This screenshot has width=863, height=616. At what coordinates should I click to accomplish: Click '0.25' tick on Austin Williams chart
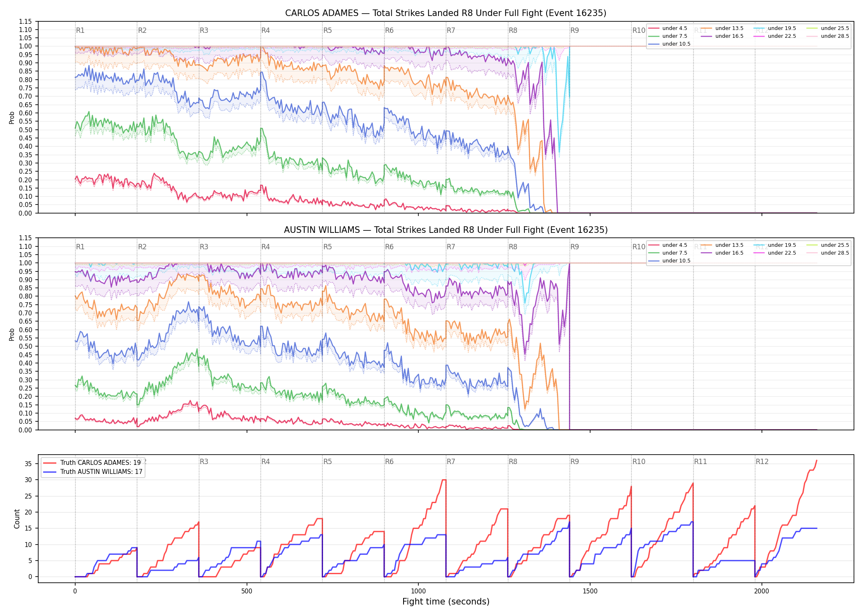point(25,388)
